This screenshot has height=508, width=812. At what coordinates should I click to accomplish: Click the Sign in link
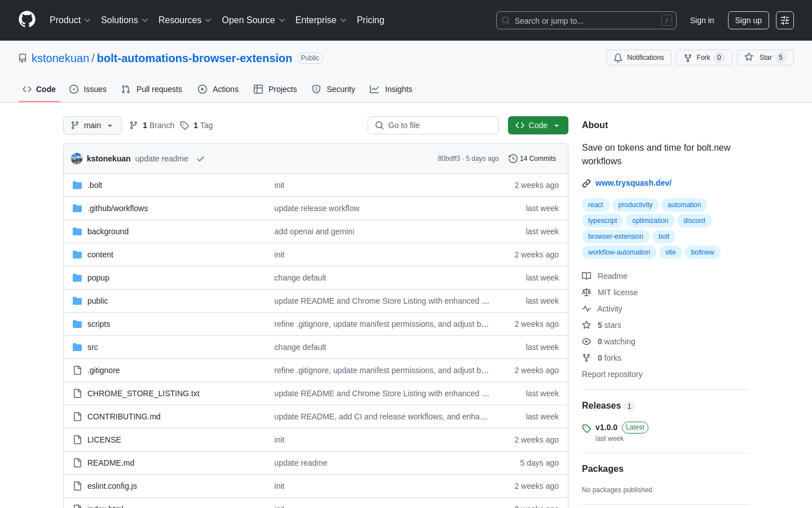(x=702, y=20)
